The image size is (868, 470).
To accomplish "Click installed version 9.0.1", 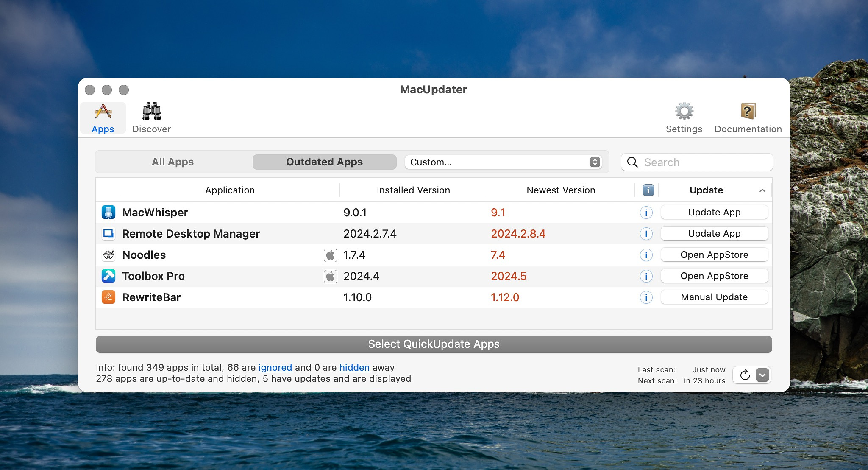I will (x=355, y=213).
